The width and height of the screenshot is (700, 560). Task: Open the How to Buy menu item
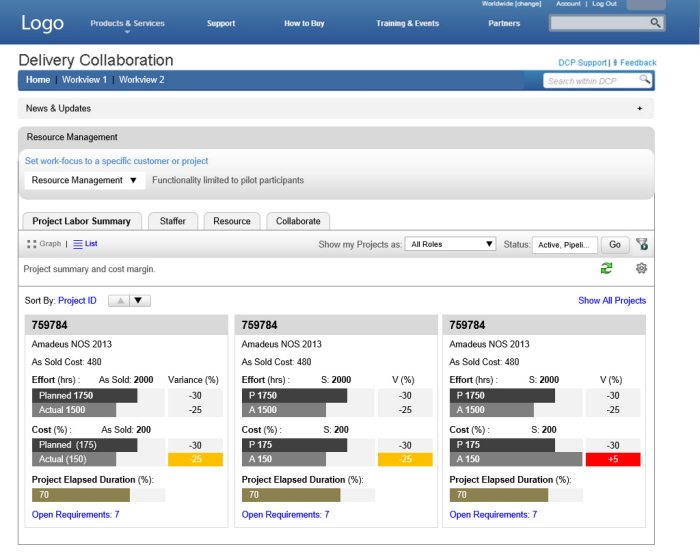tap(304, 24)
